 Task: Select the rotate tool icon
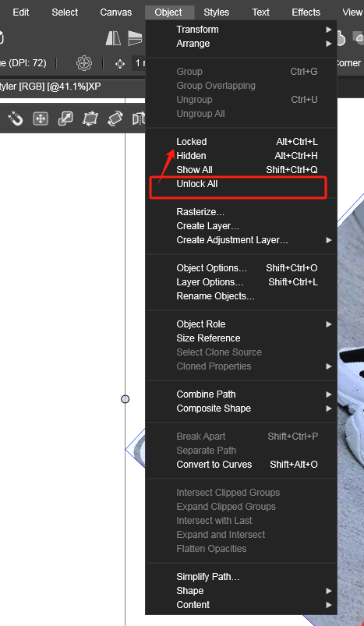pyautogui.click(x=115, y=118)
